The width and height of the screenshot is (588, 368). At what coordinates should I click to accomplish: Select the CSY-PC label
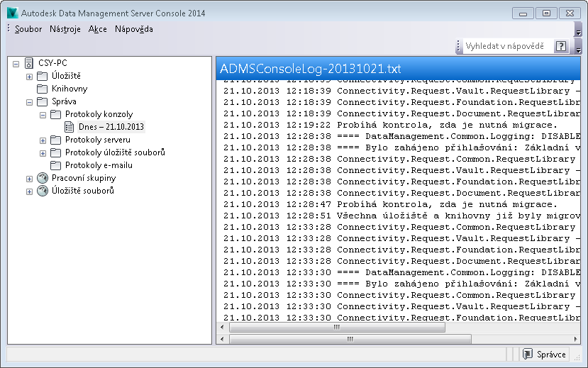click(52, 63)
